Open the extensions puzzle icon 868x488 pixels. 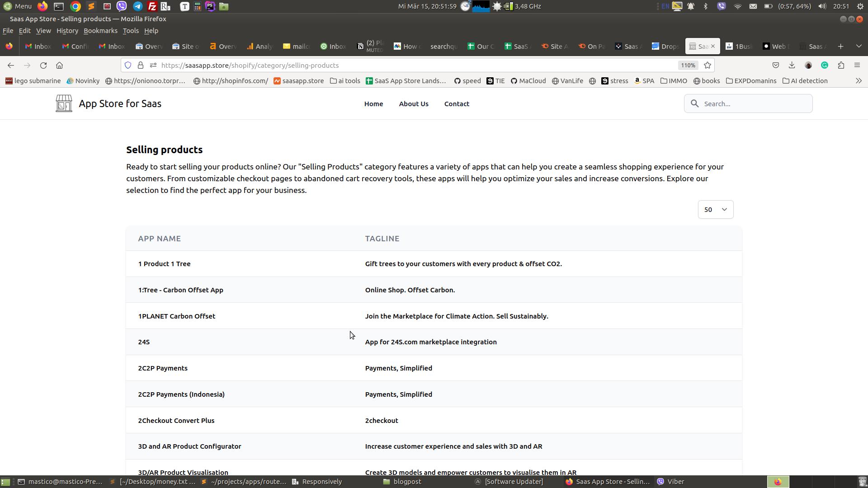841,66
